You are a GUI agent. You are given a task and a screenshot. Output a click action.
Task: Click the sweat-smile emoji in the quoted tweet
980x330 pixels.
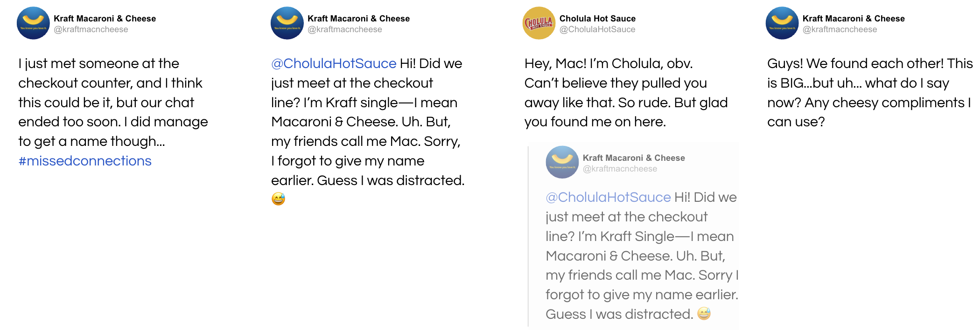(x=704, y=314)
